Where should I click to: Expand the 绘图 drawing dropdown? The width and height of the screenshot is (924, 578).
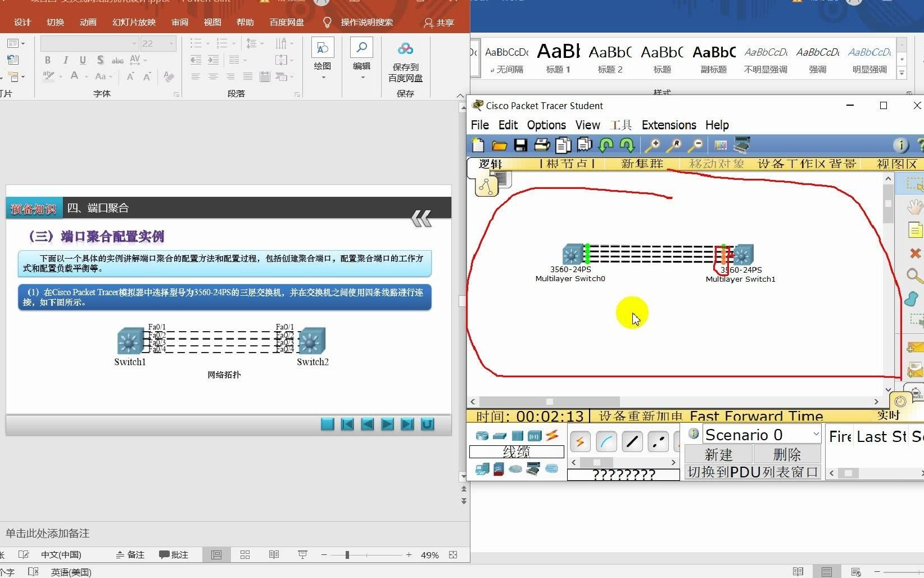tap(323, 77)
